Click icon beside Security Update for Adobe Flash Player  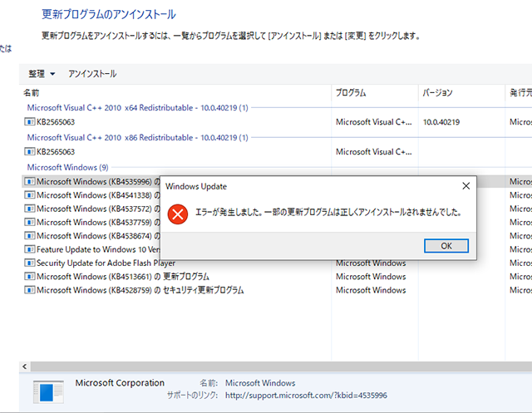point(30,263)
